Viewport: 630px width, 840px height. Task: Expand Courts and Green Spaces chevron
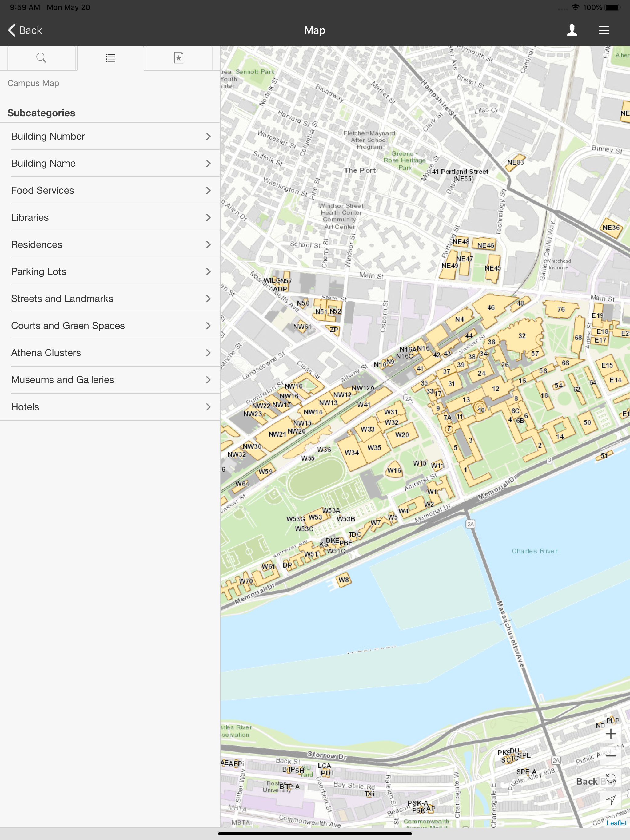(208, 326)
